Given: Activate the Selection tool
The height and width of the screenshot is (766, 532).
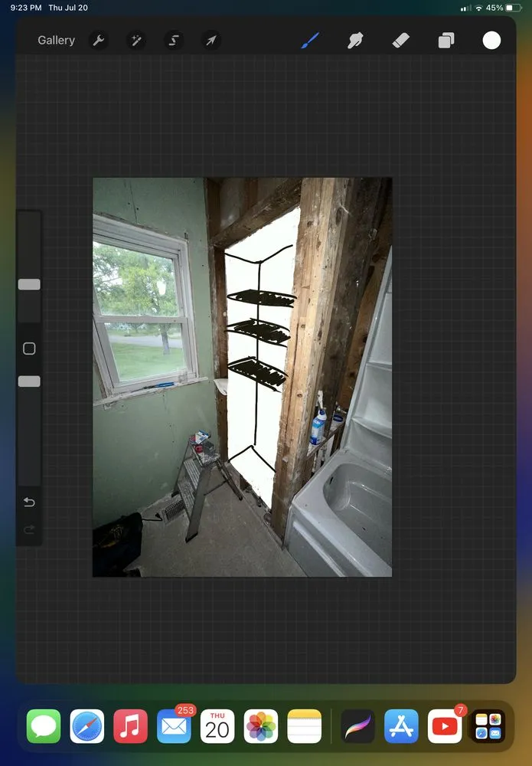Looking at the screenshot, I should [174, 41].
